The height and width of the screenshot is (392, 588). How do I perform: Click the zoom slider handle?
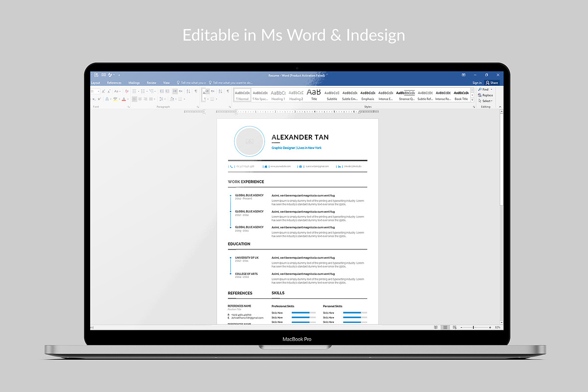click(473, 327)
